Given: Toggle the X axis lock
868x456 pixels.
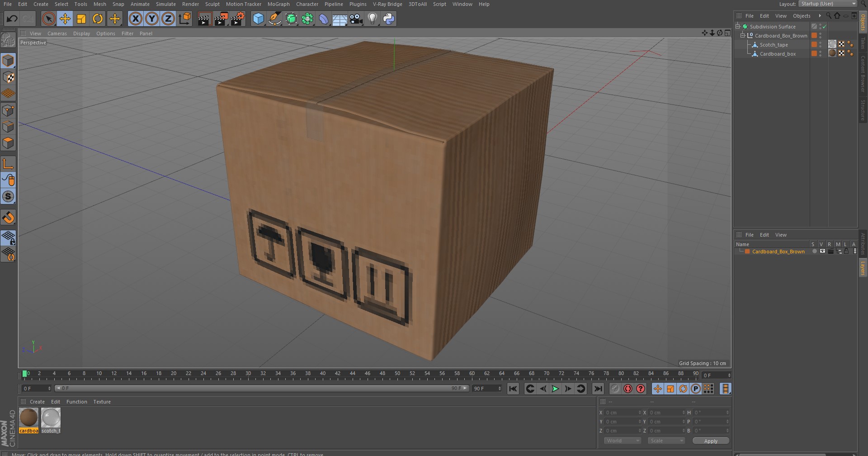Looking at the screenshot, I should (x=135, y=19).
